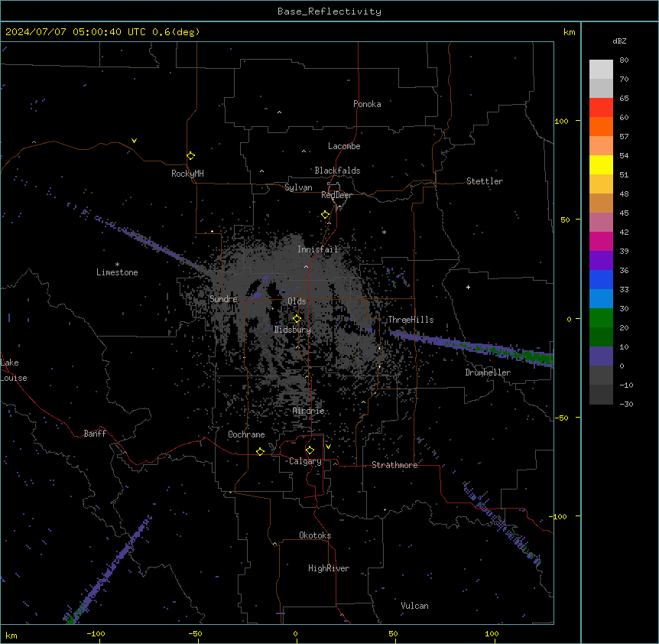Click the Airdrie label

tap(309, 411)
